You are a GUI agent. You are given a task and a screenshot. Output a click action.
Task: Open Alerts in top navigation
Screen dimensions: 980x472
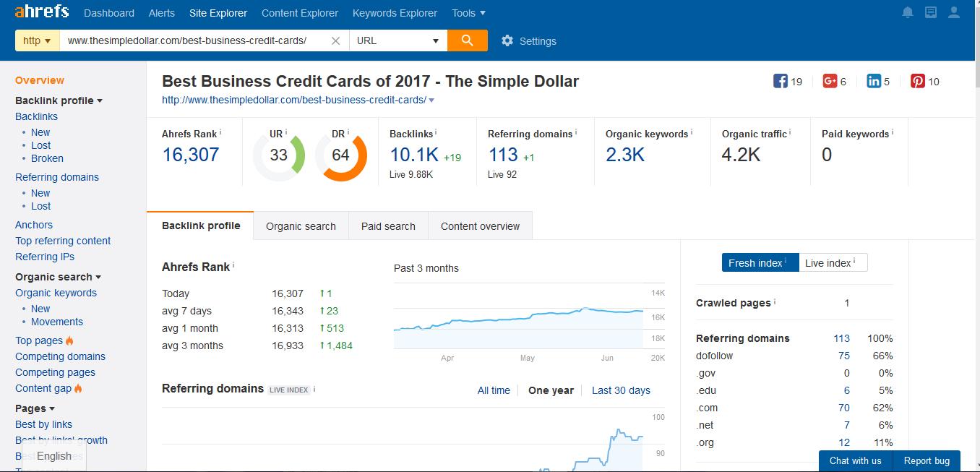point(162,13)
